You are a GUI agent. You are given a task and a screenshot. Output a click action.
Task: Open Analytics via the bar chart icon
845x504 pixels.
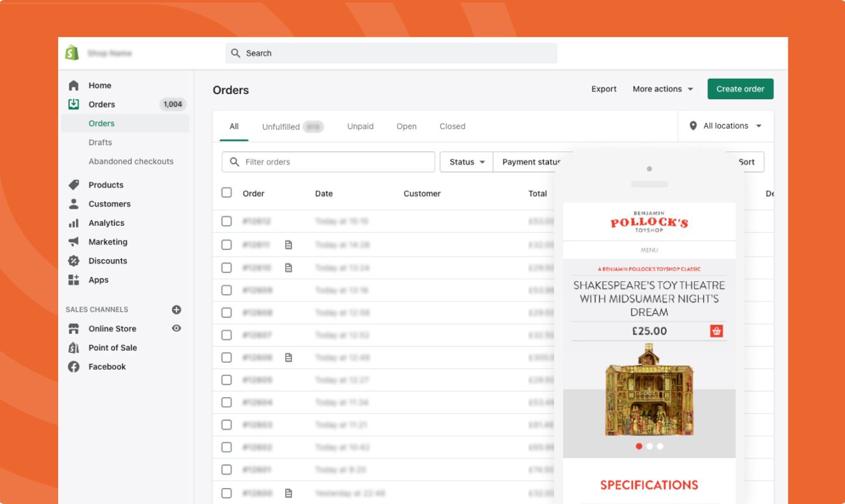(74, 223)
